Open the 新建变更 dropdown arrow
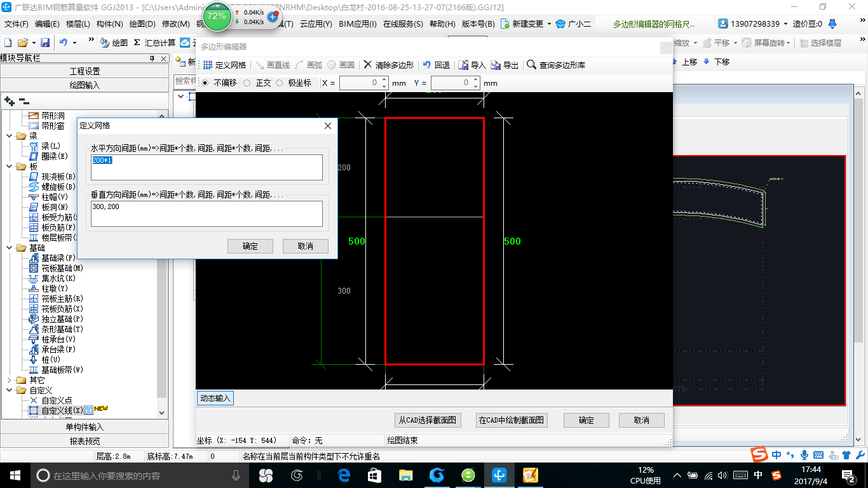868x488 pixels. point(549,24)
